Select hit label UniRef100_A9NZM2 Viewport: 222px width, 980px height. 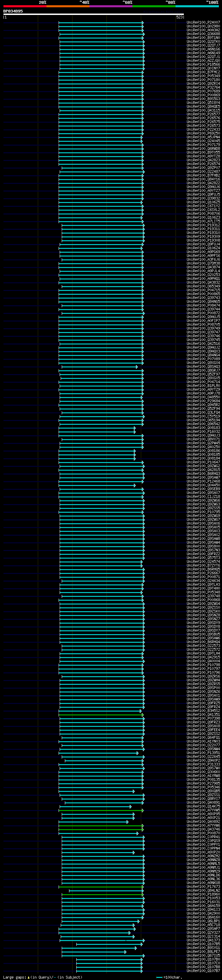coord(203,856)
